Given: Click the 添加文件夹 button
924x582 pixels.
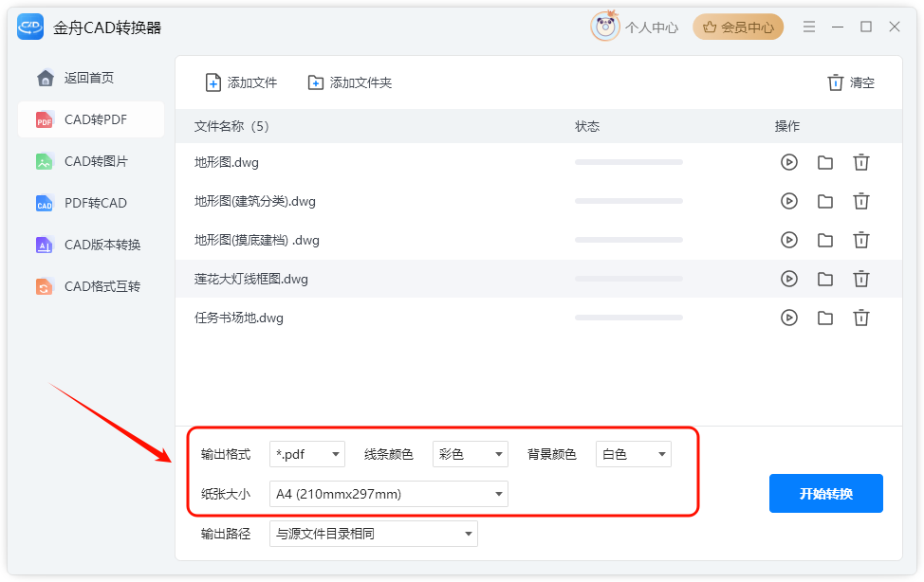Looking at the screenshot, I should point(349,82).
